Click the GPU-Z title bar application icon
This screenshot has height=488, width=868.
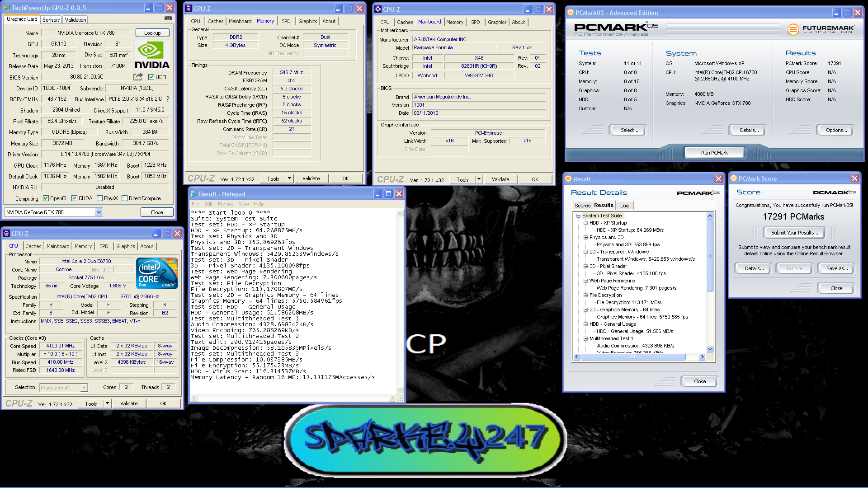[x=7, y=8]
